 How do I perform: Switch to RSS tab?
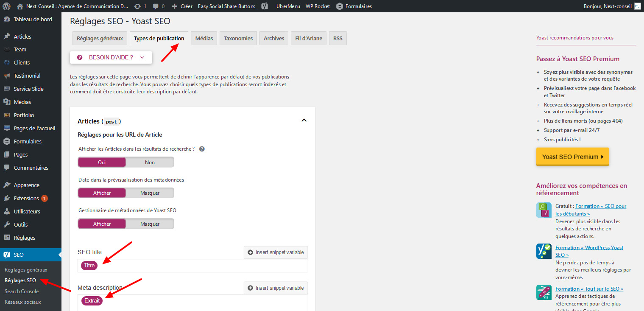[x=338, y=38]
